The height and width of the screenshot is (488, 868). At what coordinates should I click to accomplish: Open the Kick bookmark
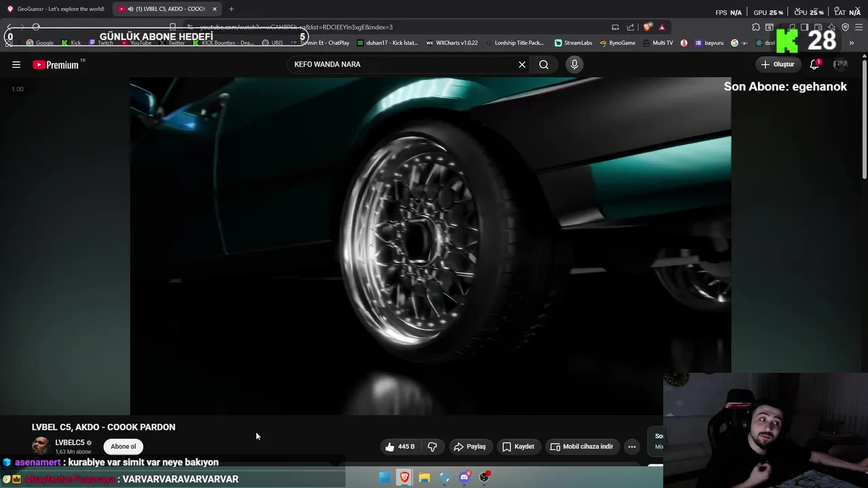[x=71, y=43]
